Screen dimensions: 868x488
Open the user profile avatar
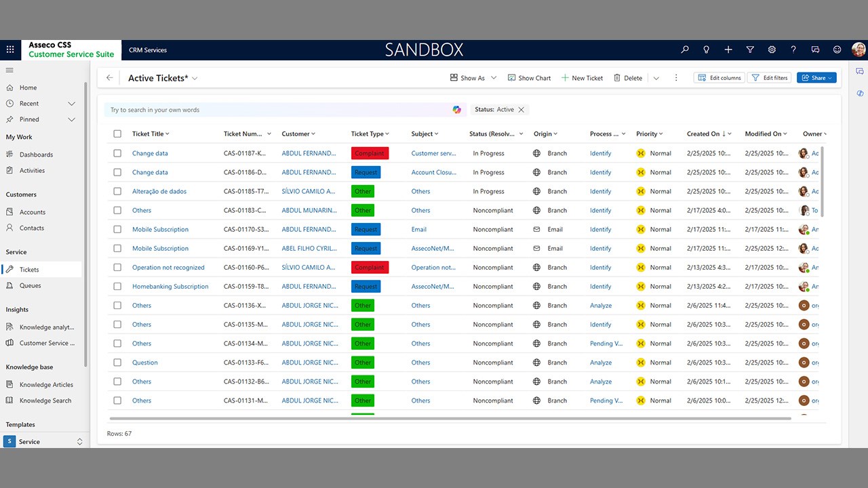859,49
